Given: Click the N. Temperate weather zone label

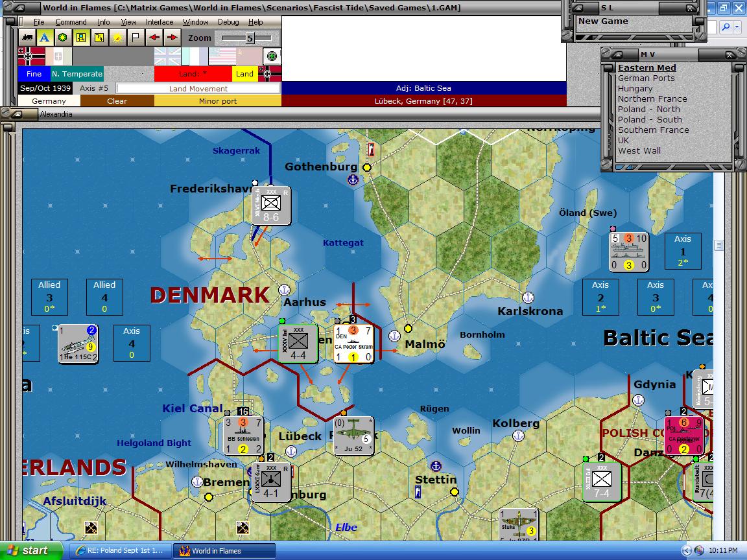Looking at the screenshot, I should (77, 74).
